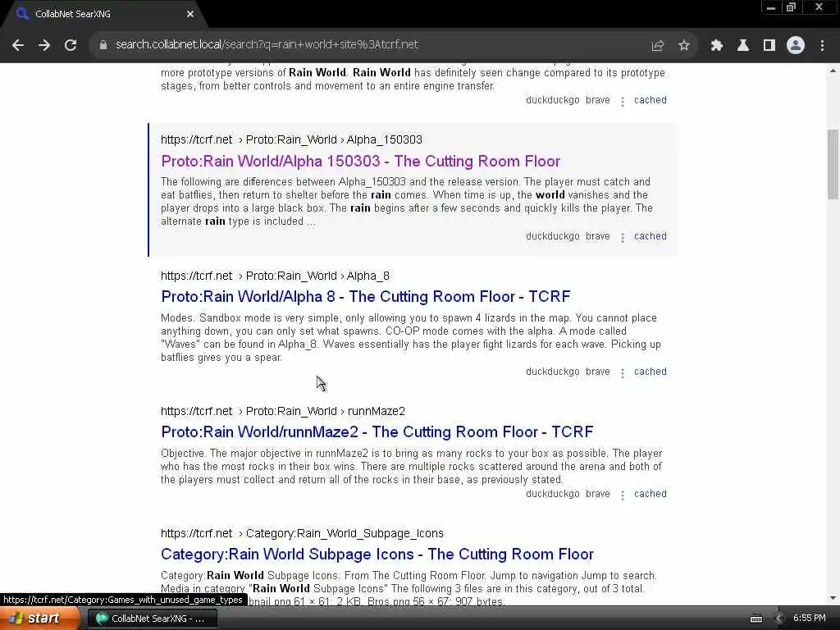Expand more options for Alpha 150303 result
Viewport: 840px width, 630px height.
(x=622, y=237)
